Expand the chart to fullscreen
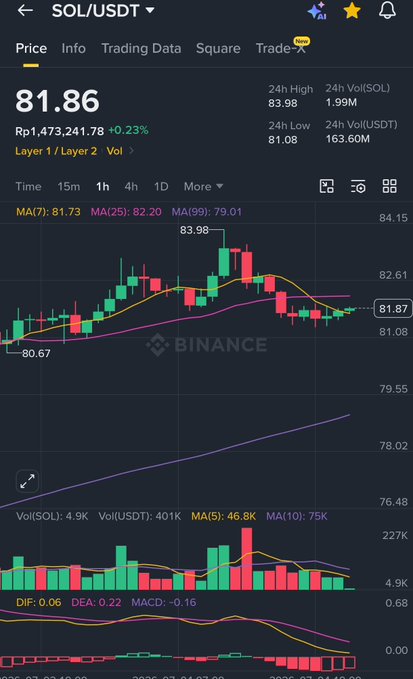 pos(27,481)
